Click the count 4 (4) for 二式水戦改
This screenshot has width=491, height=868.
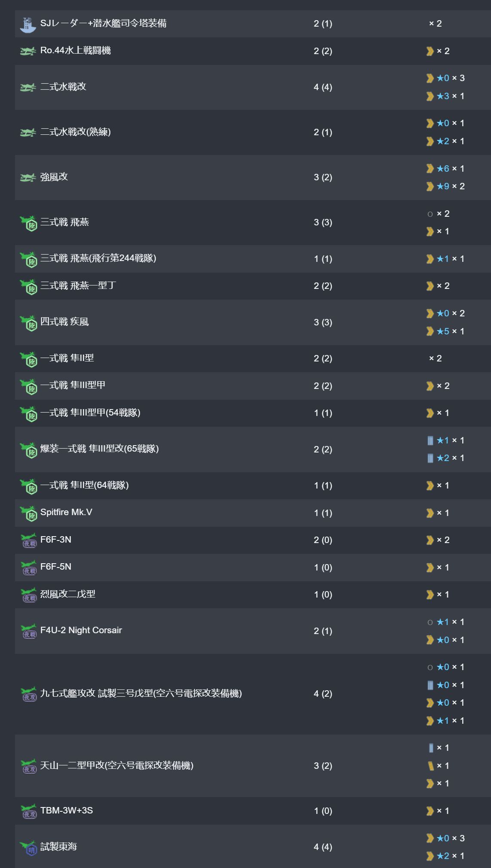coord(323,87)
